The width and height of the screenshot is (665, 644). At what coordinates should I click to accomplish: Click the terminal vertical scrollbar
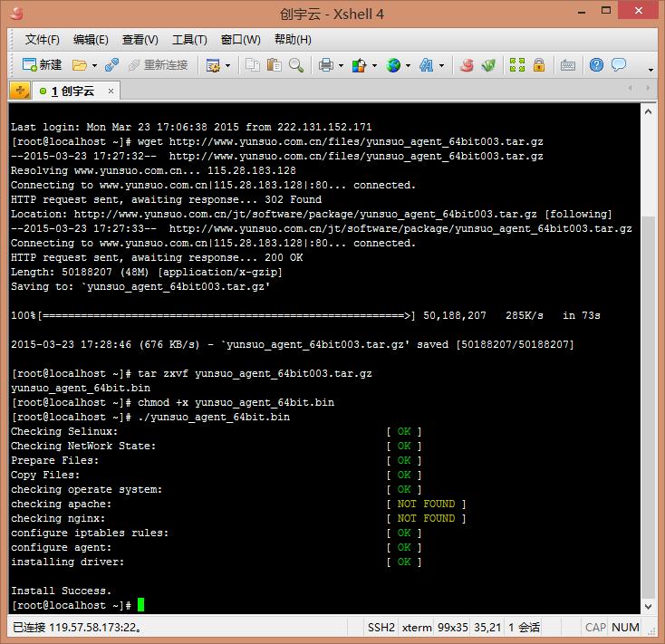(648, 362)
